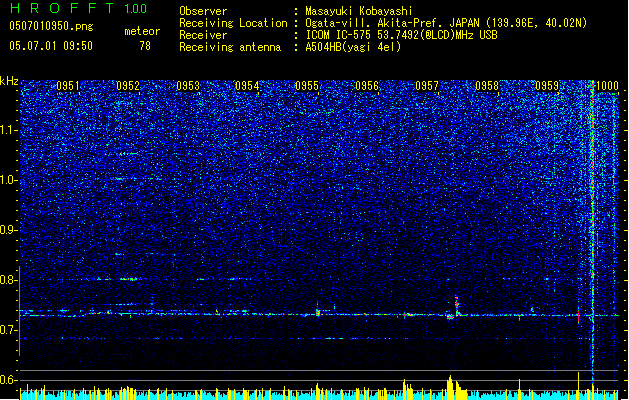Click the 'meteor' label
The width and height of the screenshot is (629, 400).
(x=142, y=31)
